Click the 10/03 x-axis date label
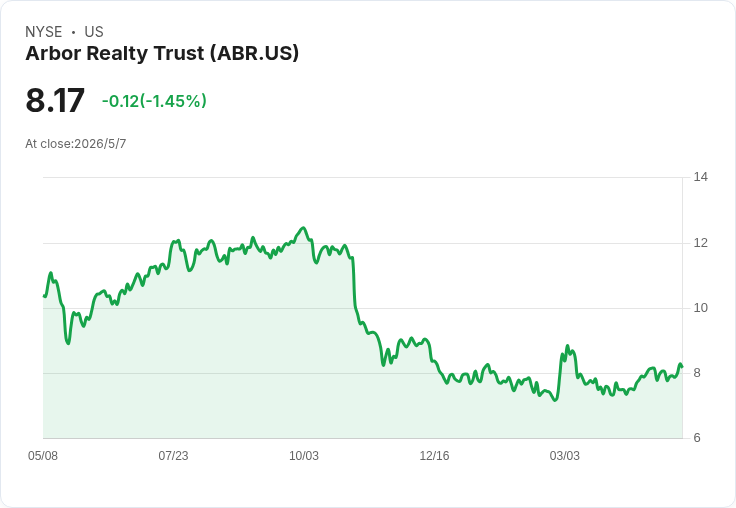The image size is (736, 508). 304,456
